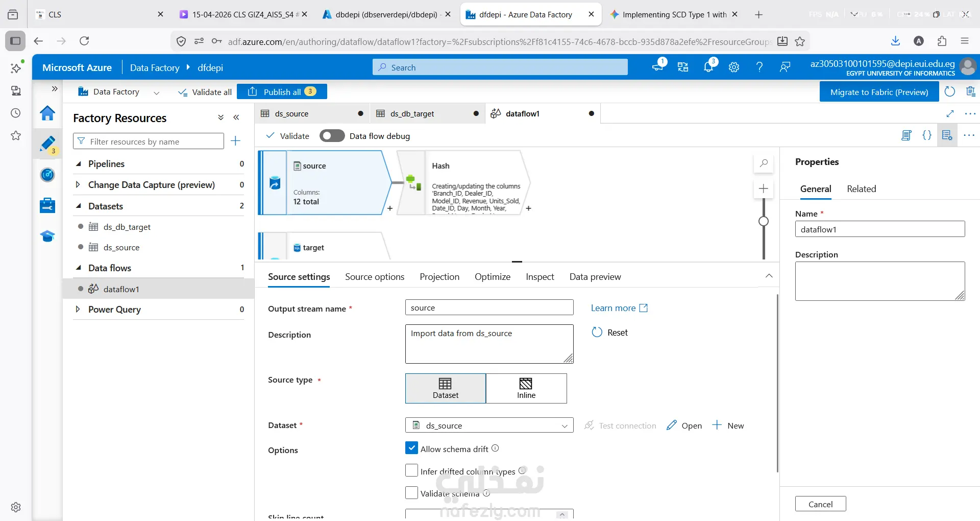The height and width of the screenshot is (521, 980).
Task: Open the Optimize tab
Action: [493, 277]
